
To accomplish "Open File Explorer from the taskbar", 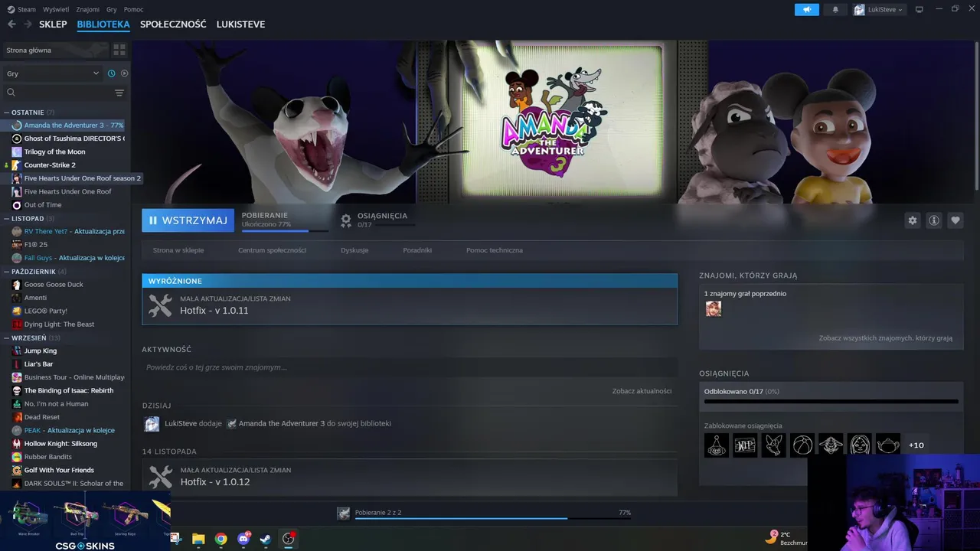I will 198,539.
